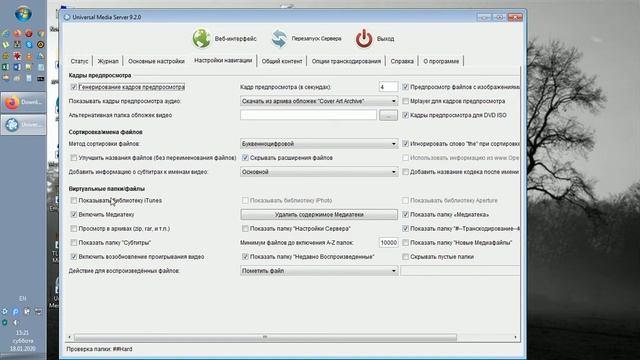
Task: Switch to the Справка tab
Action: tap(402, 61)
